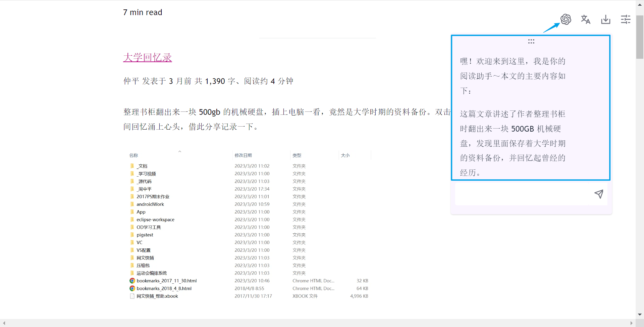644x327 pixels.
Task: Click the Chrome icon next to bookmarks_2017_11_30.html
Action: click(x=132, y=281)
